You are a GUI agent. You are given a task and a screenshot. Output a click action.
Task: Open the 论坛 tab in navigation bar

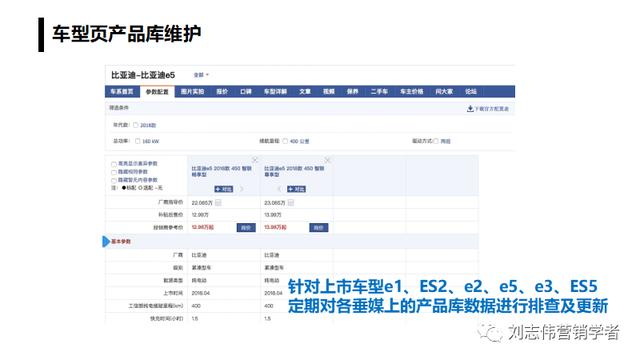(x=471, y=91)
